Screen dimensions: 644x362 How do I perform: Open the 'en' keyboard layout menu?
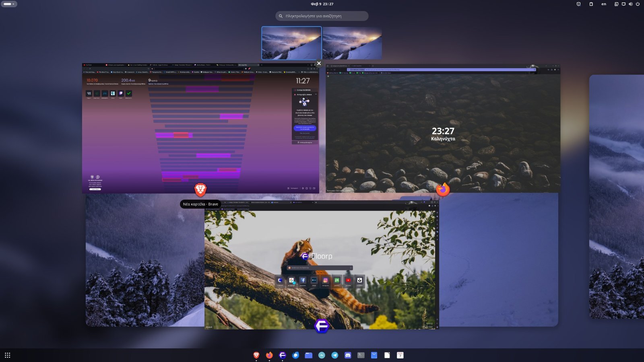pyautogui.click(x=604, y=4)
